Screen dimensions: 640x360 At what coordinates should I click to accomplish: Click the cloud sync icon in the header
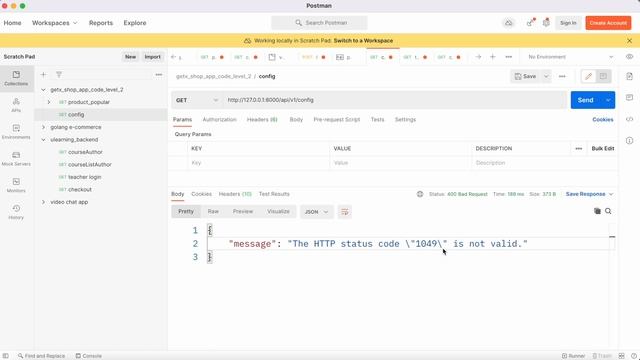coord(509,23)
